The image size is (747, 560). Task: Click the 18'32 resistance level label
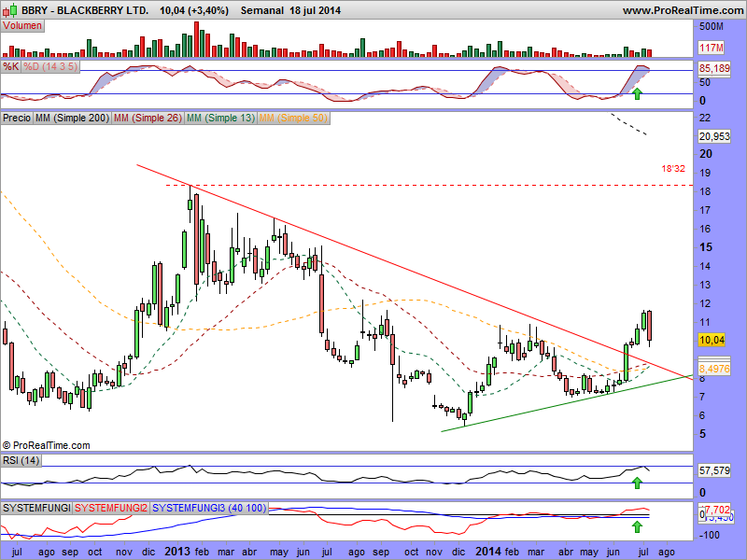[x=673, y=169]
